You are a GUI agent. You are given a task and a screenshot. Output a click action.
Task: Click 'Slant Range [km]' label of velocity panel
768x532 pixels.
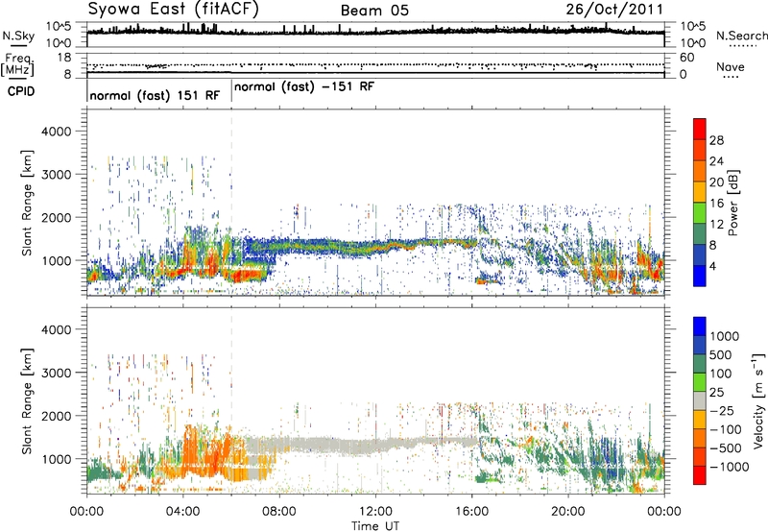pyautogui.click(x=27, y=401)
